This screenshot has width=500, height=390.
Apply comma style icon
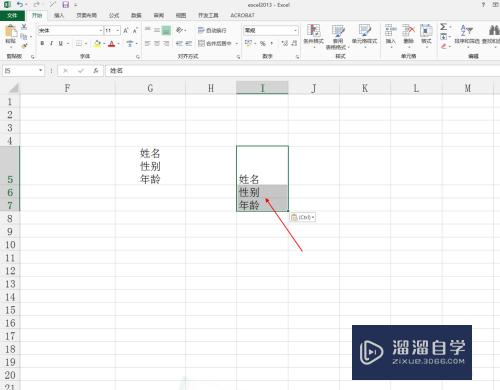(272, 43)
